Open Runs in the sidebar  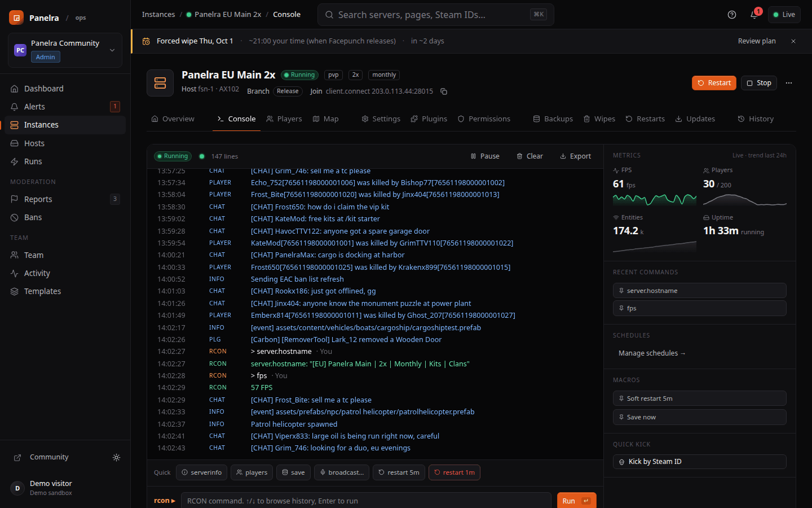(65, 161)
